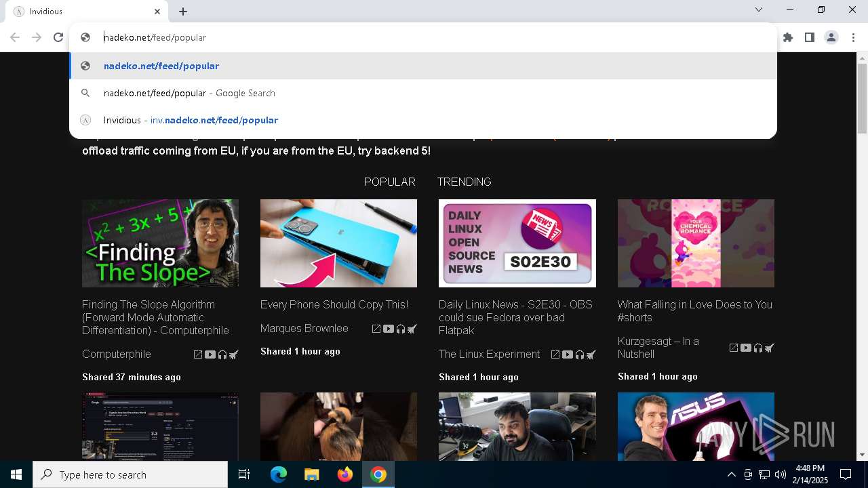Open What Falling in Love Does to You
Image resolution: width=868 pixels, height=488 pixels.
tap(695, 311)
